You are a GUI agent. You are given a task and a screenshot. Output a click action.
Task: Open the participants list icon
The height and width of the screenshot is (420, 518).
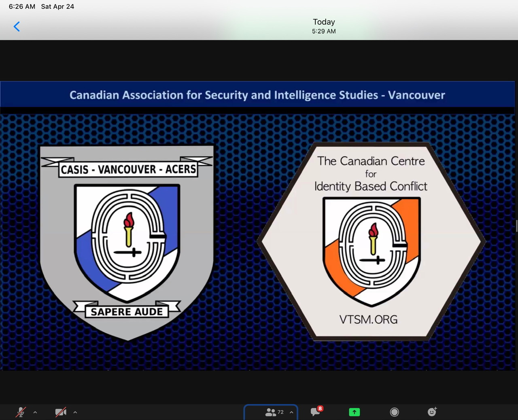coord(270,412)
